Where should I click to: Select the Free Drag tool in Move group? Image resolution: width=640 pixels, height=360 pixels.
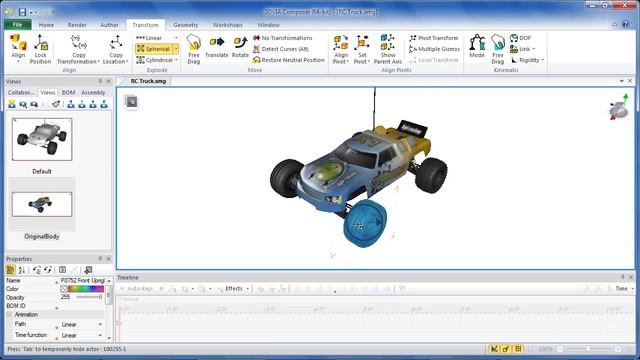click(x=194, y=49)
